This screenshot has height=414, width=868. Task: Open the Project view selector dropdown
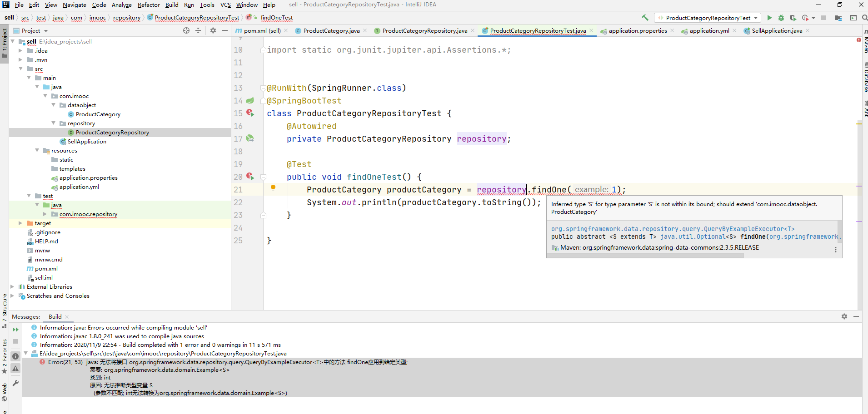[x=31, y=30]
